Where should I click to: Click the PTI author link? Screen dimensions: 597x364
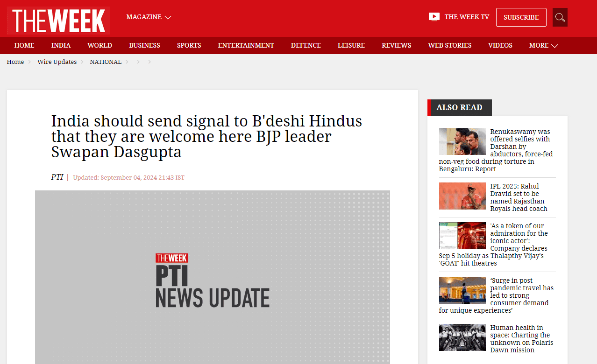tap(57, 177)
